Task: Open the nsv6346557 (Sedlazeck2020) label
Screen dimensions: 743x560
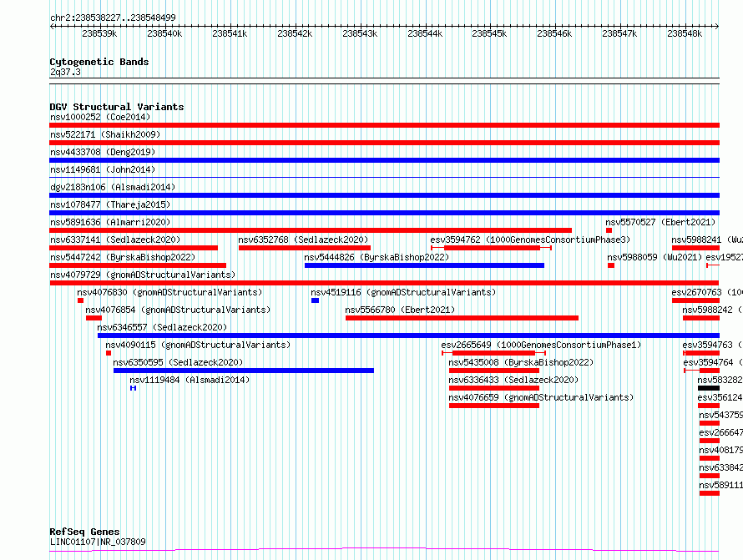Action: [x=162, y=327]
